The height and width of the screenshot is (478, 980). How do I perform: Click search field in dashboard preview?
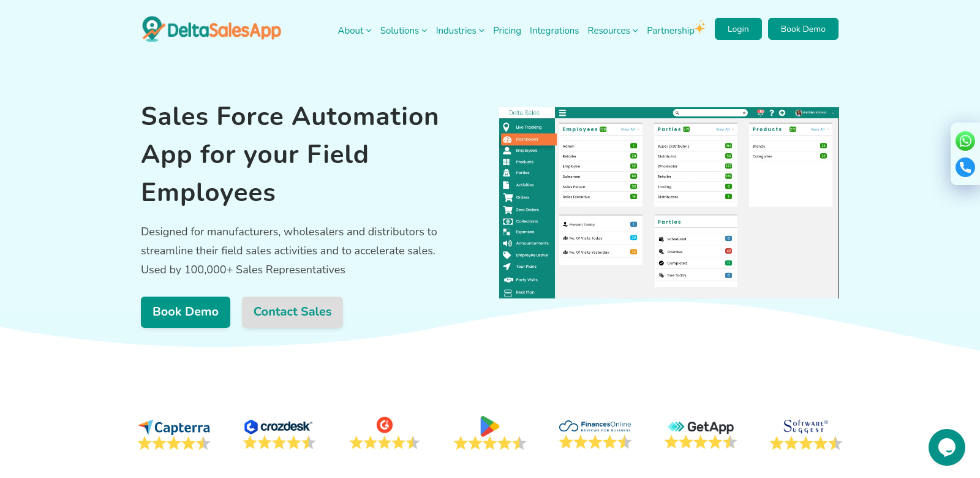coord(710,113)
